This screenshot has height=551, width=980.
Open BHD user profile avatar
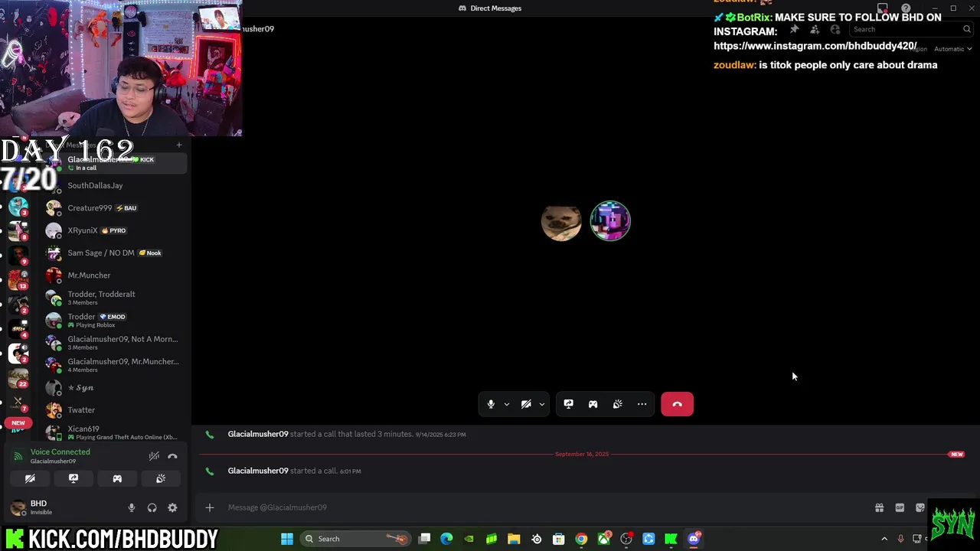pos(18,507)
